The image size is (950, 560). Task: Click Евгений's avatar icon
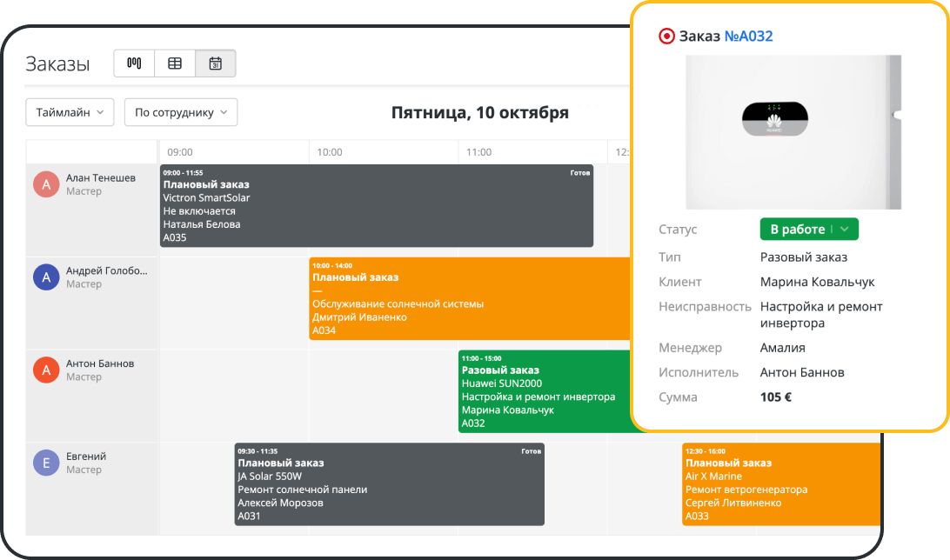[46, 463]
